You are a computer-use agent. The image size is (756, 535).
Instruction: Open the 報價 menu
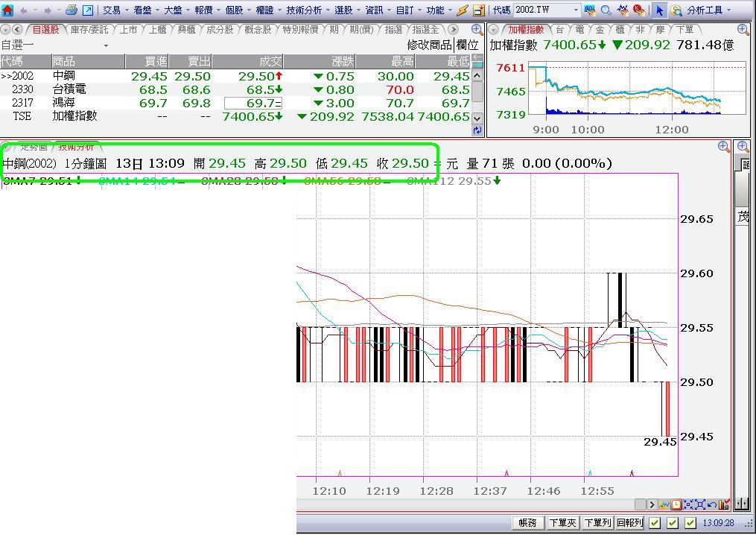coord(207,10)
